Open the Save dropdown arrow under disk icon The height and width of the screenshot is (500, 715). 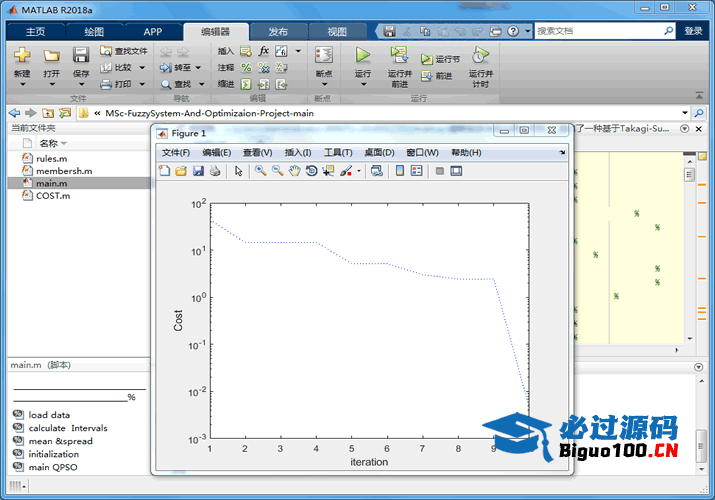point(81,84)
